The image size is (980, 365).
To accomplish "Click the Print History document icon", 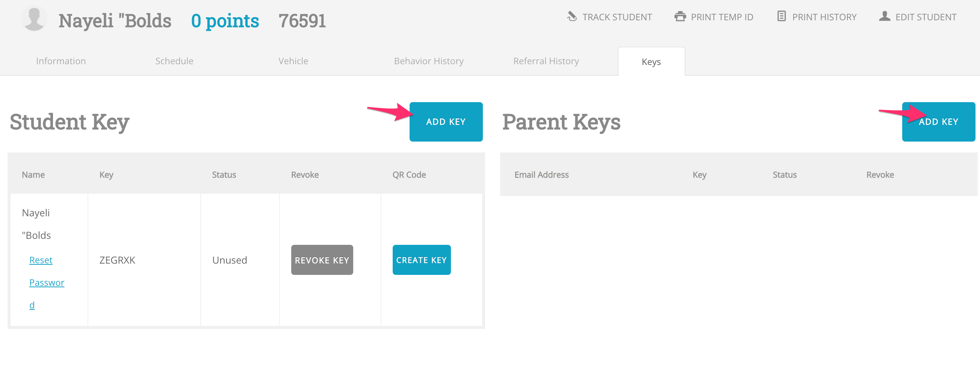I will point(782,17).
